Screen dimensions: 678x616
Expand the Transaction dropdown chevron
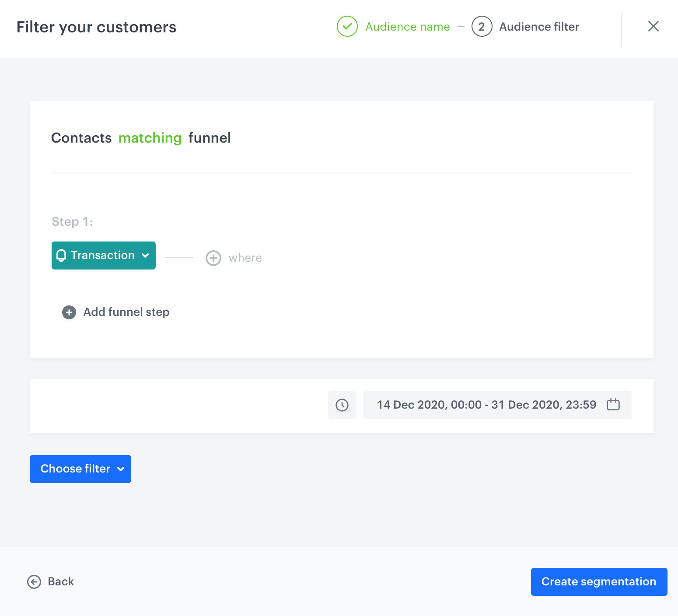click(146, 255)
